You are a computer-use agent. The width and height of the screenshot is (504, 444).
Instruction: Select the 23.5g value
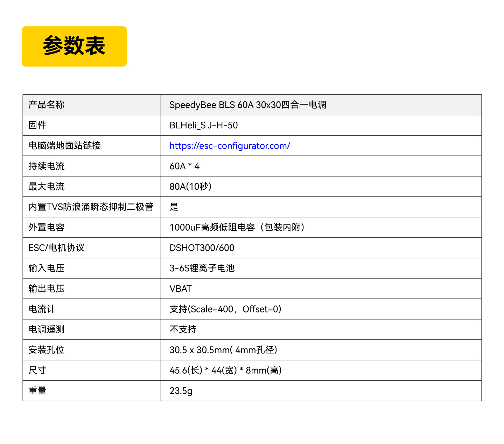tap(181, 391)
